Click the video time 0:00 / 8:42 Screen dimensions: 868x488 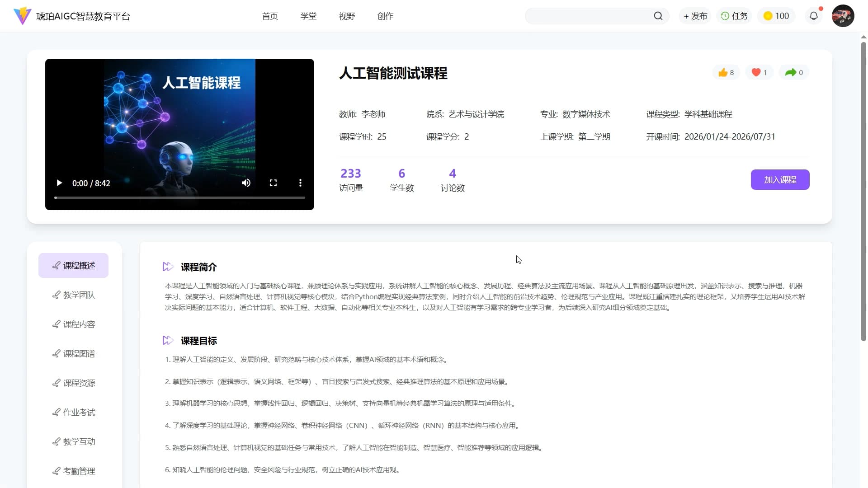[x=91, y=183]
